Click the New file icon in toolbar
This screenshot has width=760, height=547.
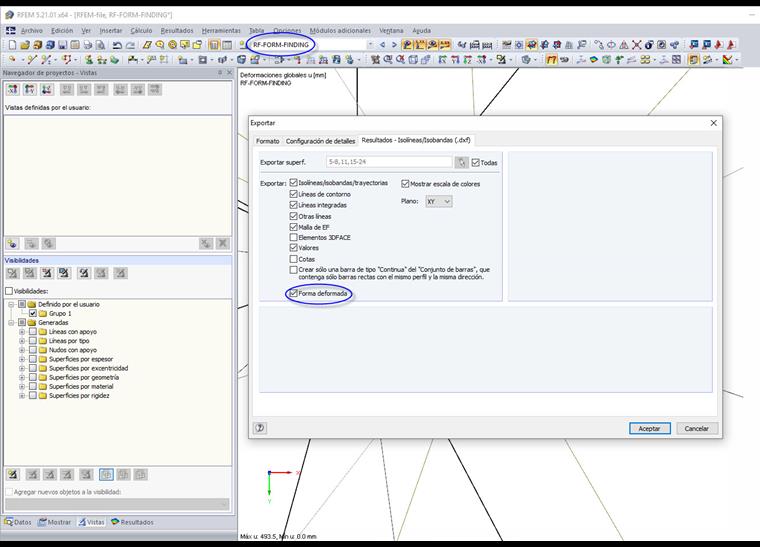pyautogui.click(x=13, y=45)
